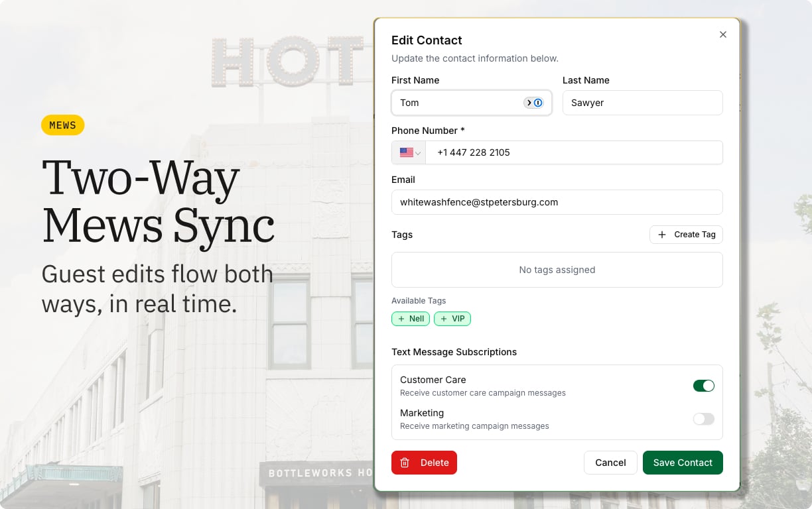The width and height of the screenshot is (812, 509).
Task: Click the Last Name field containing Sawyer
Action: (x=643, y=103)
